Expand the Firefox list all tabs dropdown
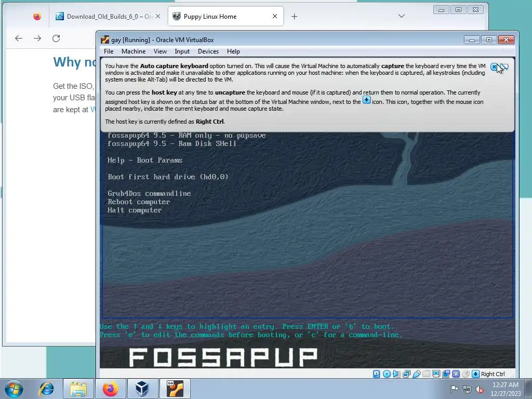This screenshot has width=532, height=399. coord(402,16)
